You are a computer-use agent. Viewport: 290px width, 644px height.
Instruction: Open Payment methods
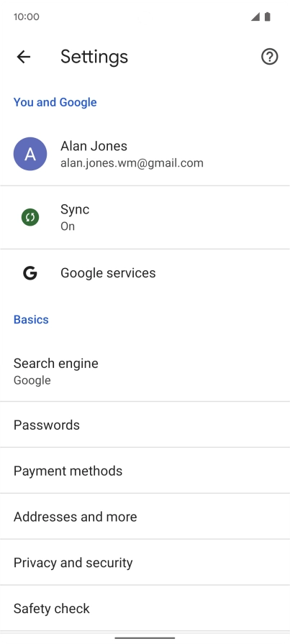[145, 471]
